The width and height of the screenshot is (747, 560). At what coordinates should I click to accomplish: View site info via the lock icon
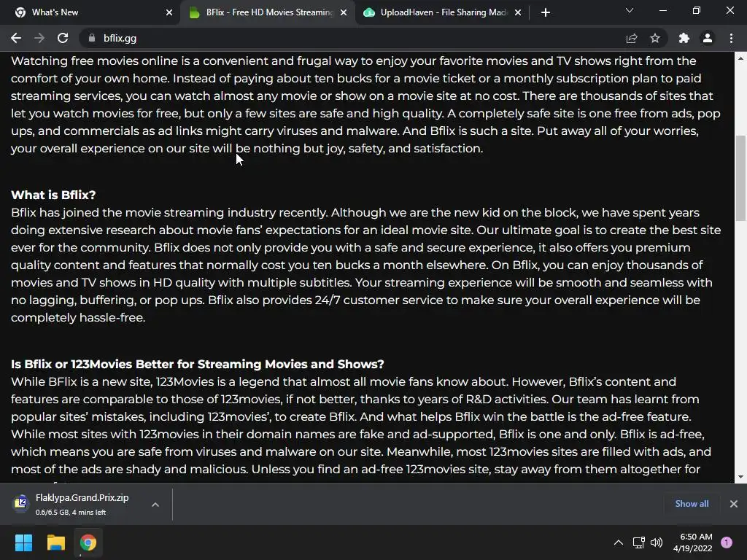91,38
